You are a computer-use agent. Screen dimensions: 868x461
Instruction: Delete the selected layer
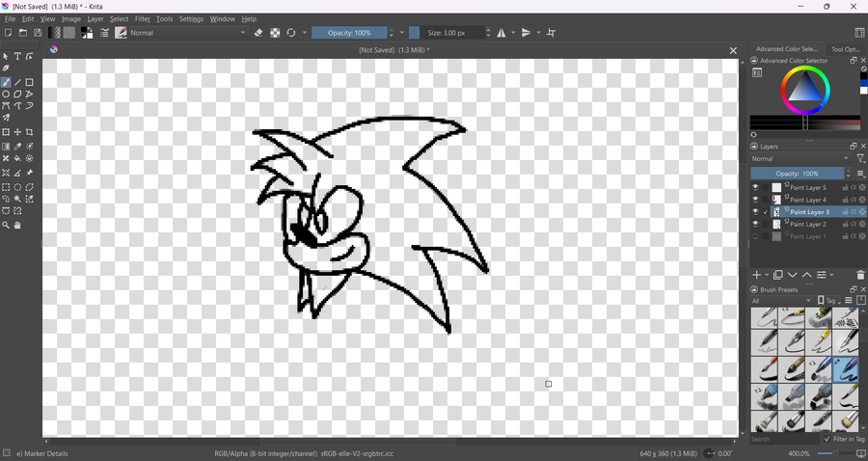(x=860, y=275)
